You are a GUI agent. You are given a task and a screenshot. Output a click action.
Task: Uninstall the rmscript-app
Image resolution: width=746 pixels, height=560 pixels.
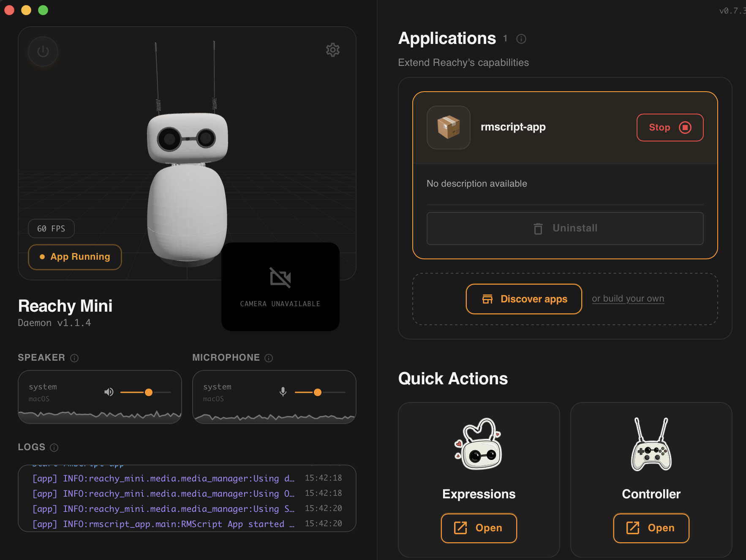point(565,228)
